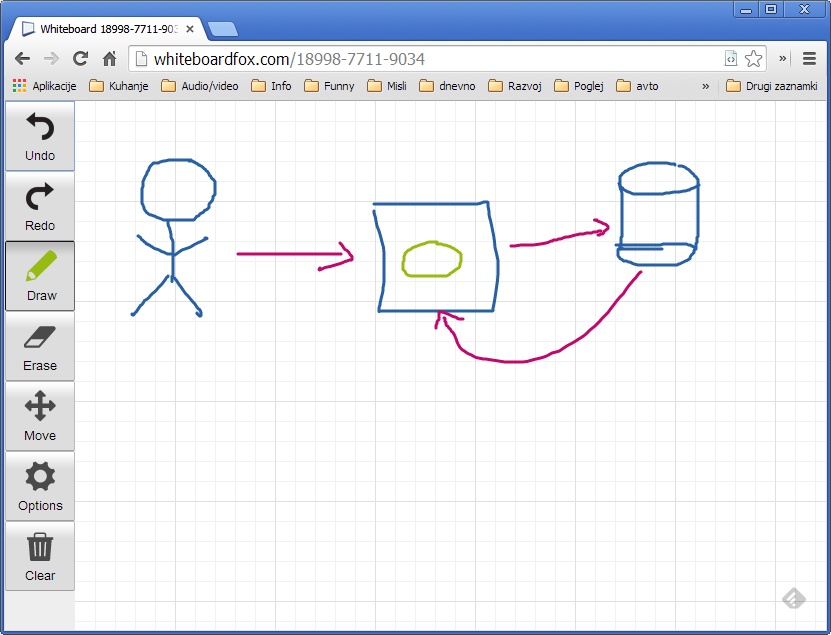Expand hidden extensions overflow arrow
The height and width of the screenshot is (635, 831).
783,59
